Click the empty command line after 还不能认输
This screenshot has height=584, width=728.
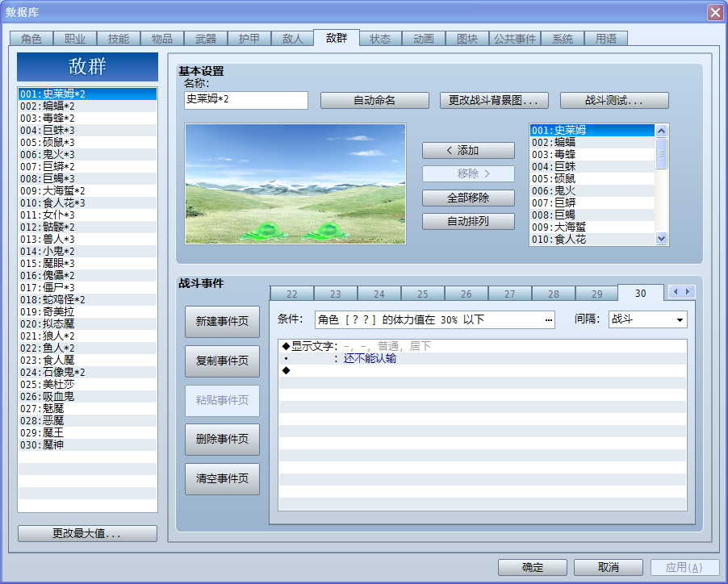(483, 370)
